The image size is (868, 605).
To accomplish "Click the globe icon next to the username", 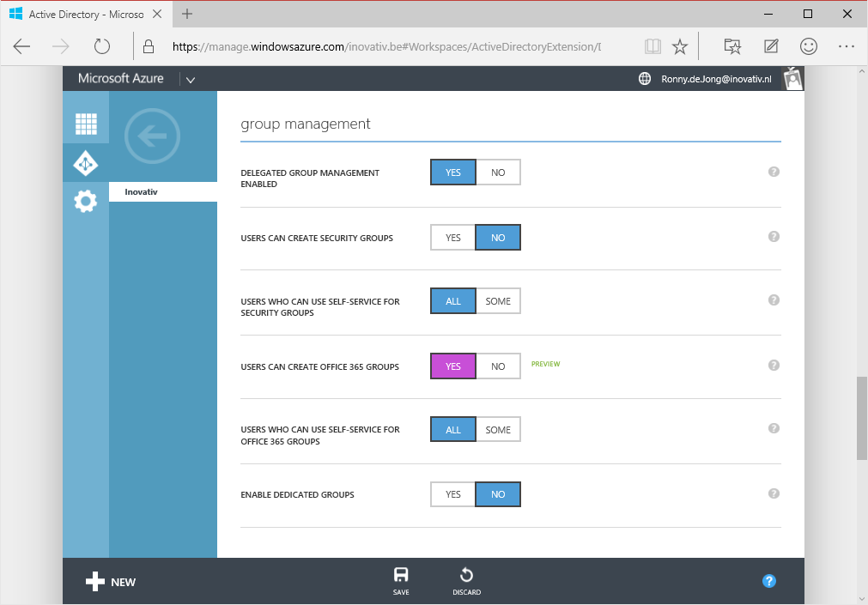I will [x=644, y=78].
